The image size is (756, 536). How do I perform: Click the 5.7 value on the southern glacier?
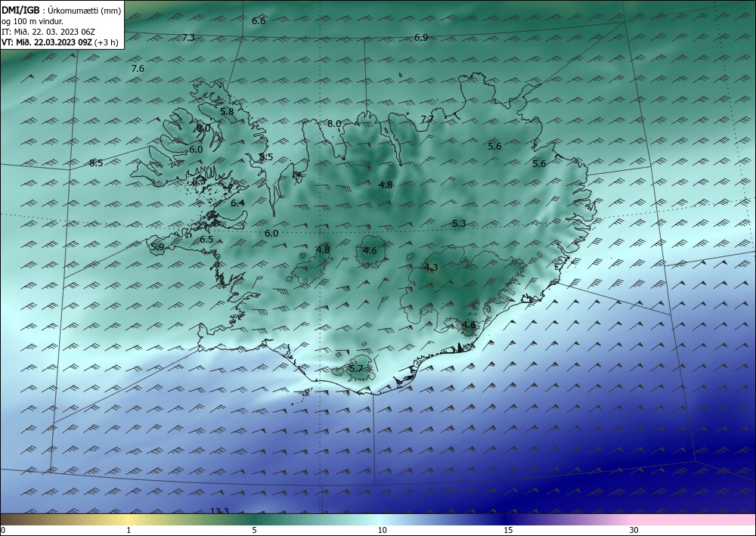tap(356, 369)
